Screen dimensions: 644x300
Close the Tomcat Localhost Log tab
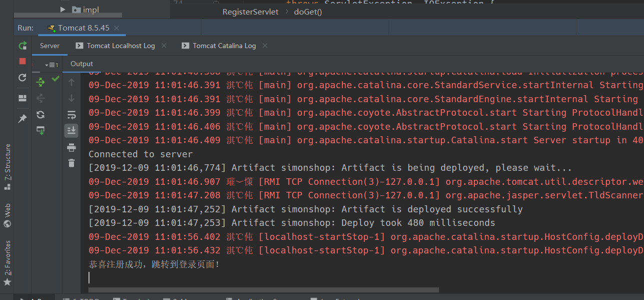164,46
